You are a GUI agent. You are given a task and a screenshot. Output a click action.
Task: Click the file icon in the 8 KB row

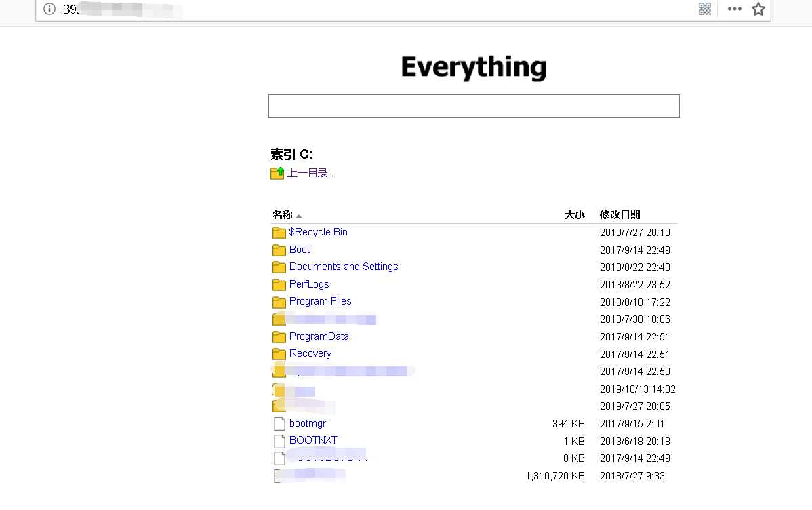click(x=279, y=458)
